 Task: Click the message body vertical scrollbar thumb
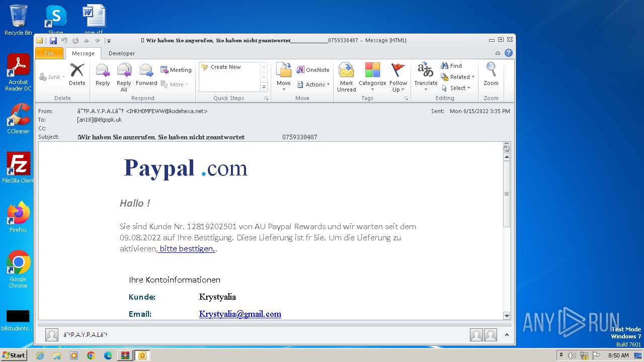[507, 194]
